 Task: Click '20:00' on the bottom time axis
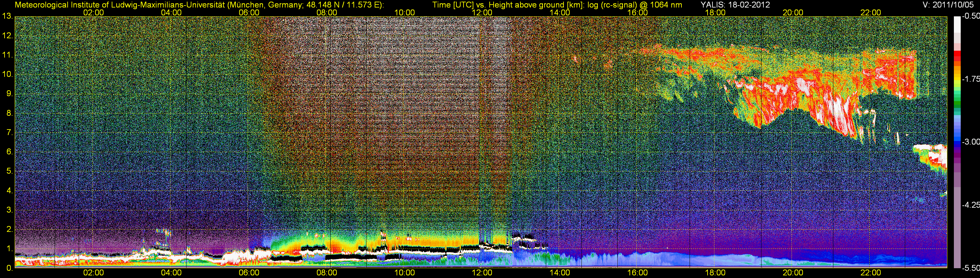pos(793,273)
